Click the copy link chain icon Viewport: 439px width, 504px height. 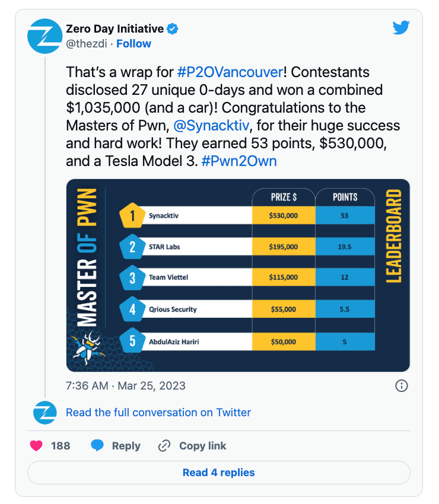point(164,446)
